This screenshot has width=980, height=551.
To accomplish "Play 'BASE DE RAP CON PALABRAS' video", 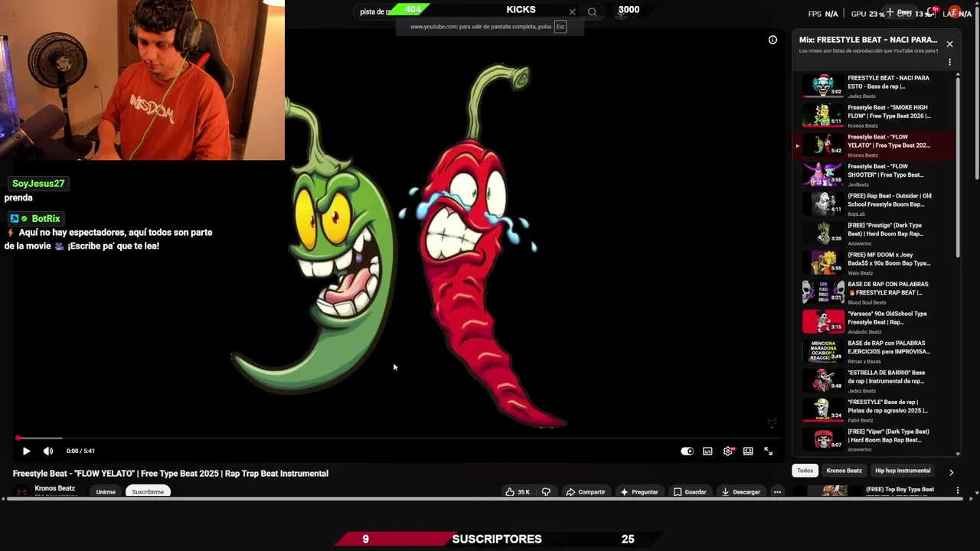I will point(873,292).
